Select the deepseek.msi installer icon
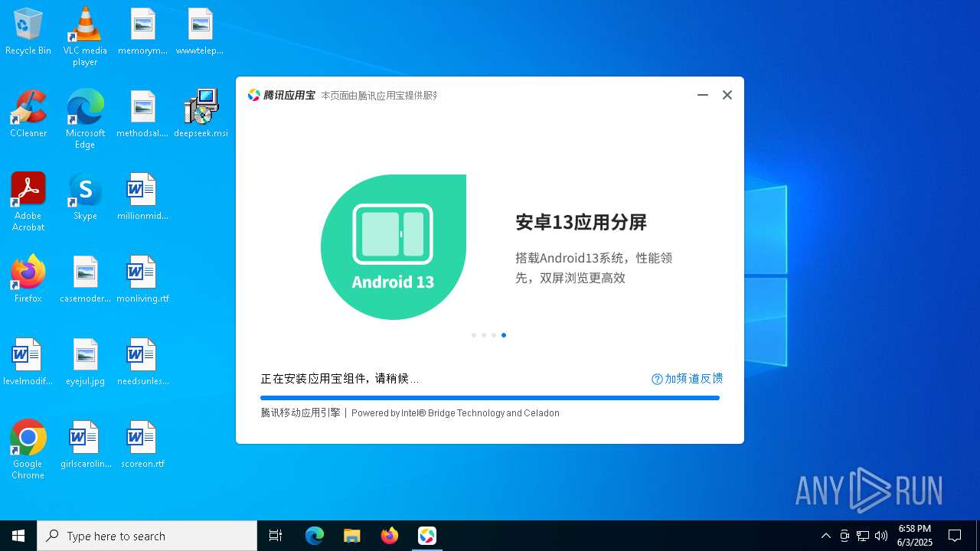This screenshot has height=551, width=980. pos(201,115)
